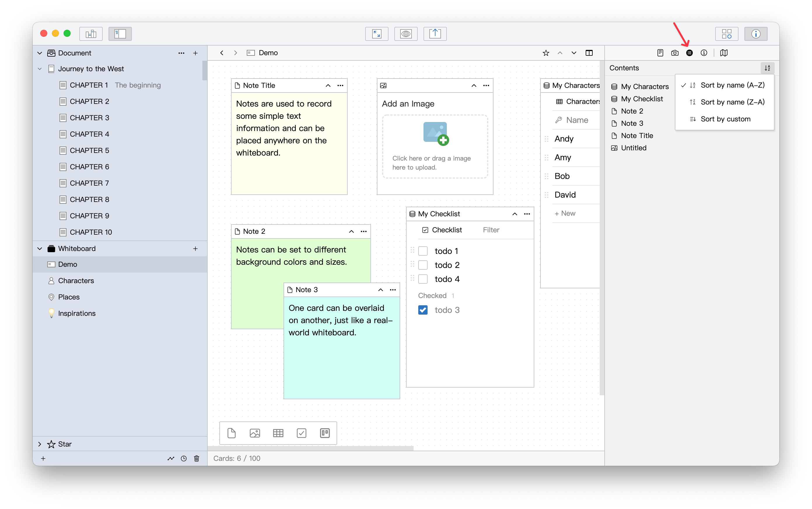Add an image card from toolbar

click(255, 433)
